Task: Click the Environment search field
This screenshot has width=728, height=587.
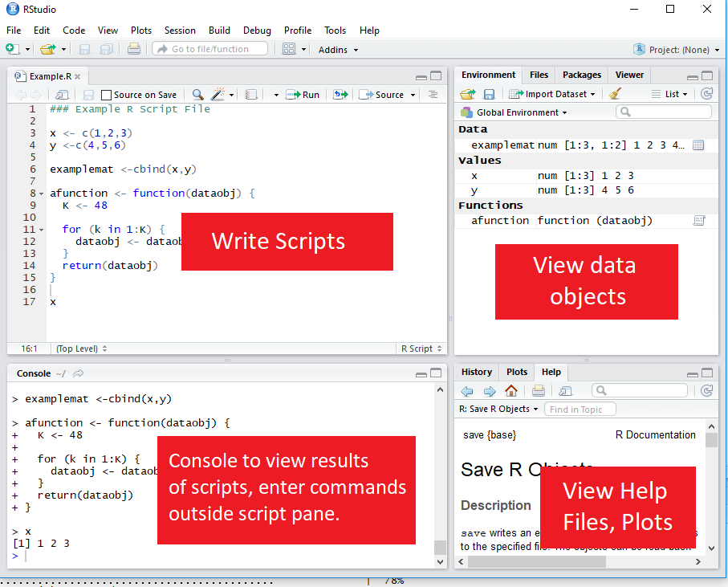Action: [664, 112]
